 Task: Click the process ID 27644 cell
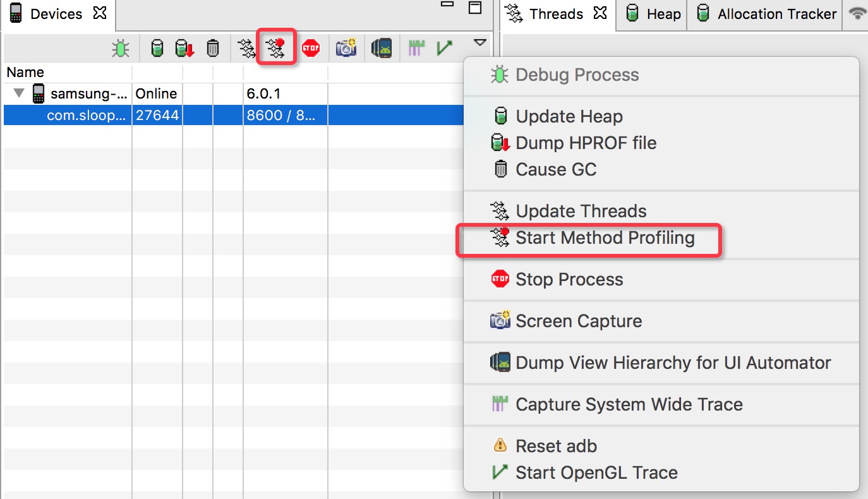coord(157,116)
